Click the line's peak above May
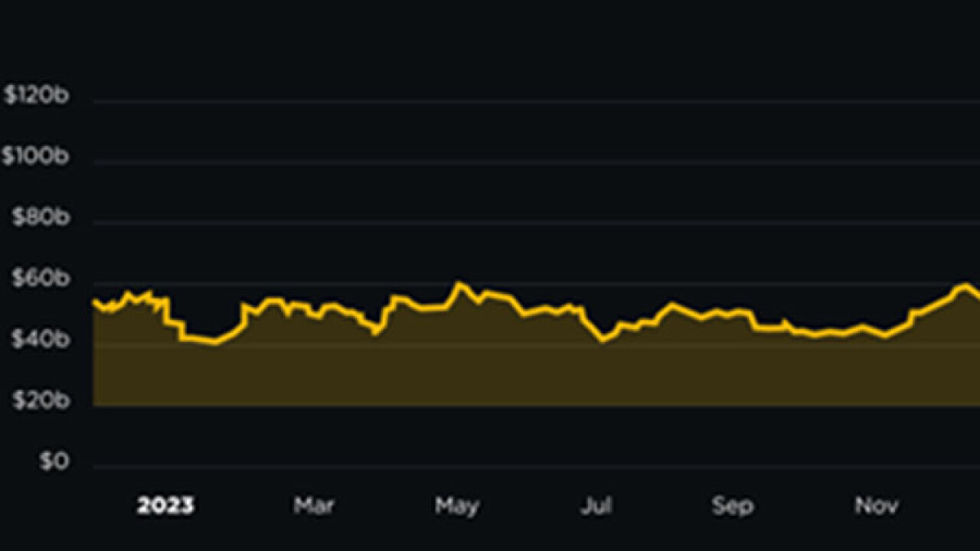The width and height of the screenshot is (980, 551). (459, 284)
